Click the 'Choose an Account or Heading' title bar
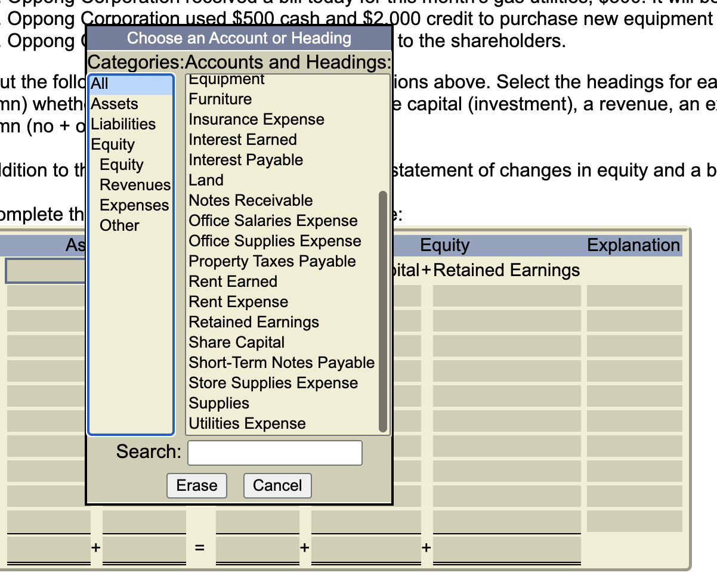This screenshot has width=717, height=588. point(239,38)
